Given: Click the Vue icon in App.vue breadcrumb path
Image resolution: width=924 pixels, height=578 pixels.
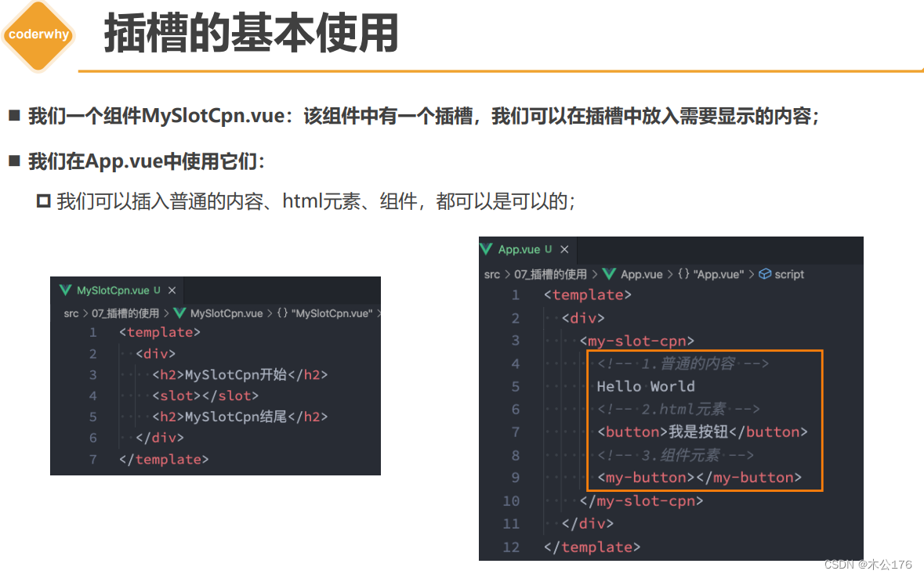Looking at the screenshot, I should tap(611, 274).
